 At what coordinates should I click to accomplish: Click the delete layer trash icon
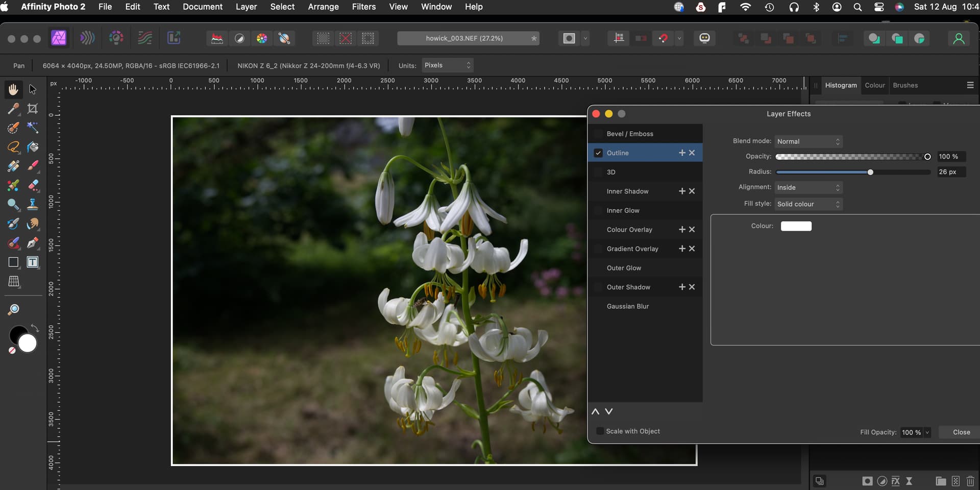point(970,481)
